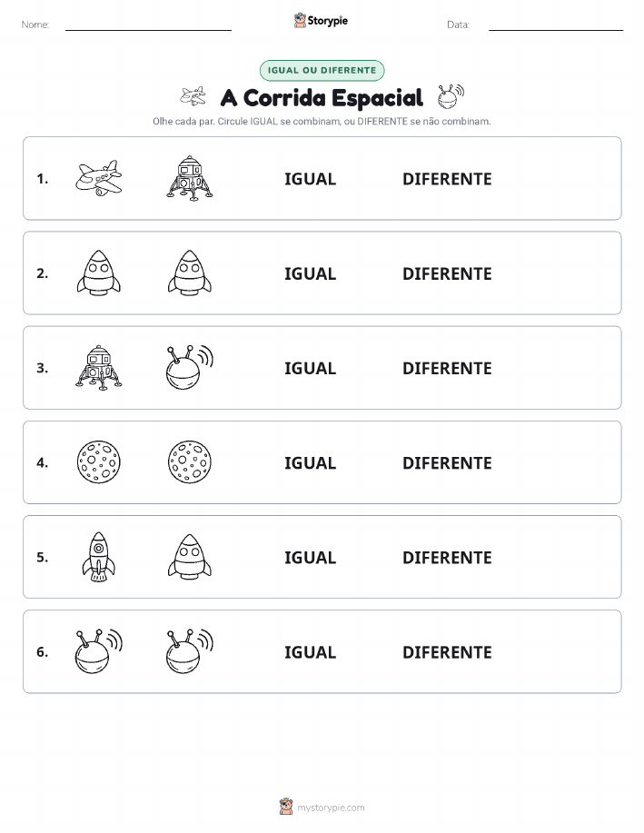The width and height of the screenshot is (644, 833).
Task: Click the lunar lander icon in row 1
Action: pyautogui.click(x=190, y=178)
